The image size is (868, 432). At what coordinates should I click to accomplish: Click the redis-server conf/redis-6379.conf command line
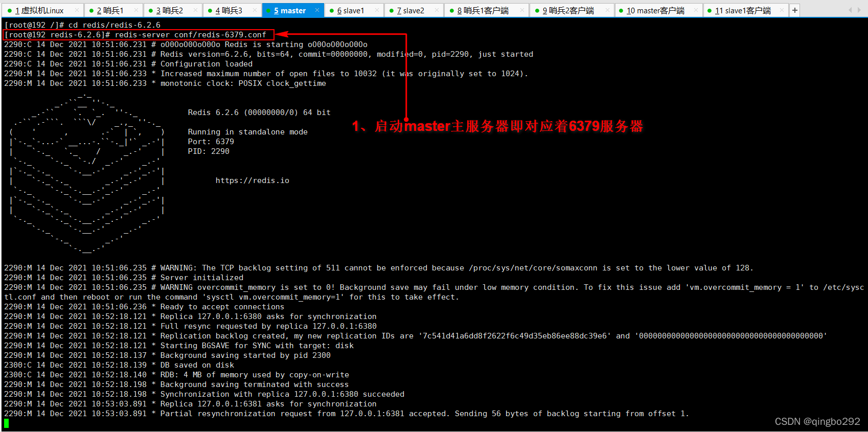pos(135,35)
